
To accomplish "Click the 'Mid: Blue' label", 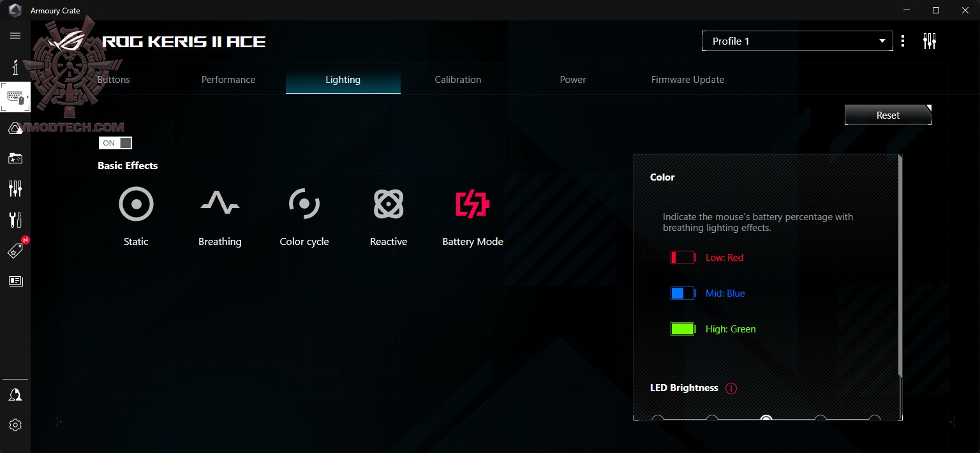I will click(725, 293).
